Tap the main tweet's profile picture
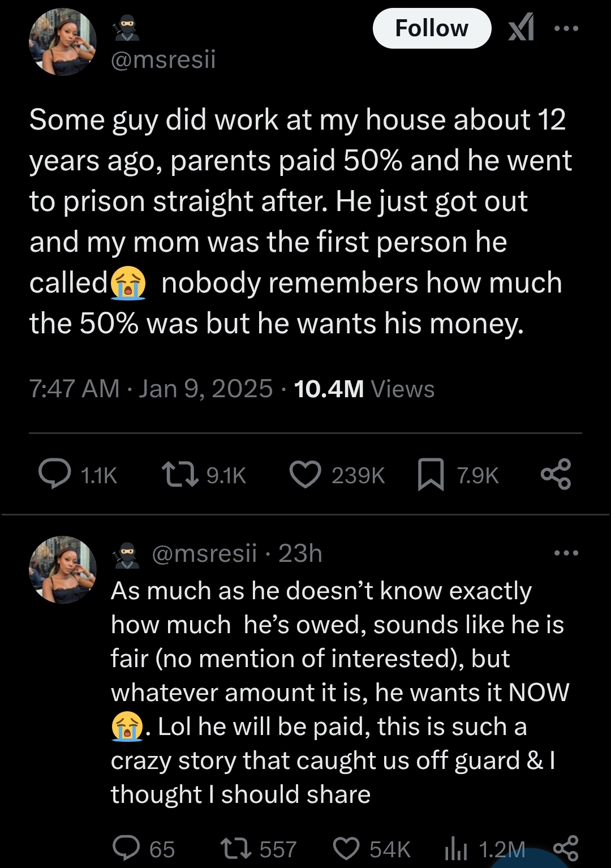Image resolution: width=611 pixels, height=868 pixels. 63,42
